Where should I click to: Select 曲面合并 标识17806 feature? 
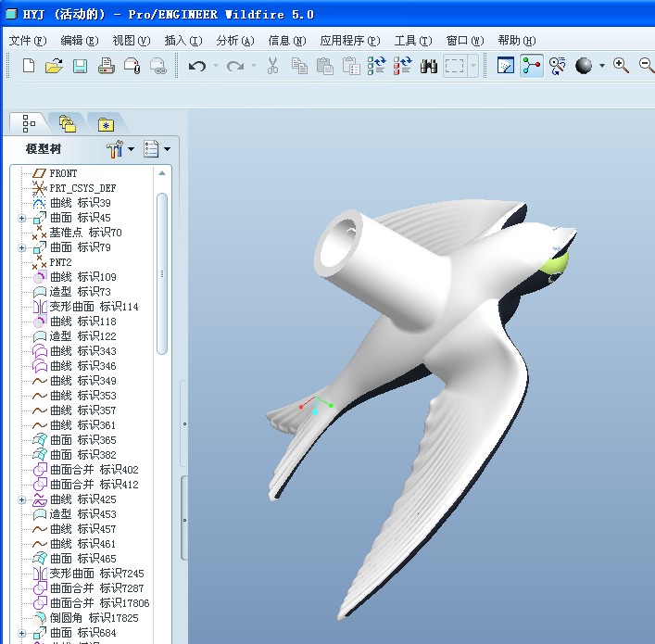coord(91,603)
